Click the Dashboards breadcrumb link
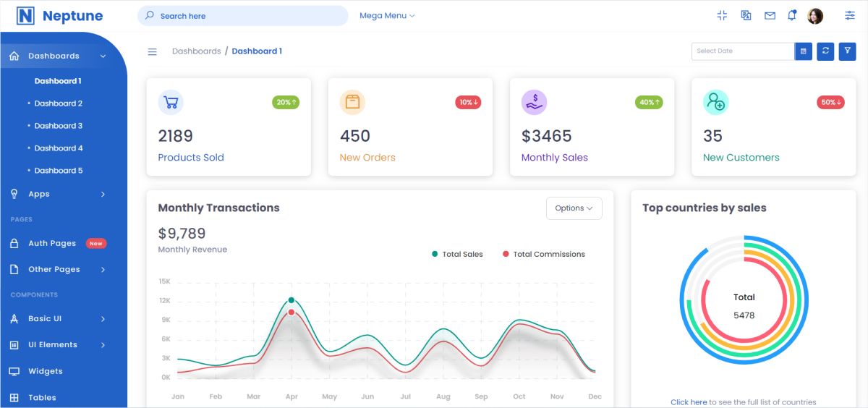 pos(196,51)
